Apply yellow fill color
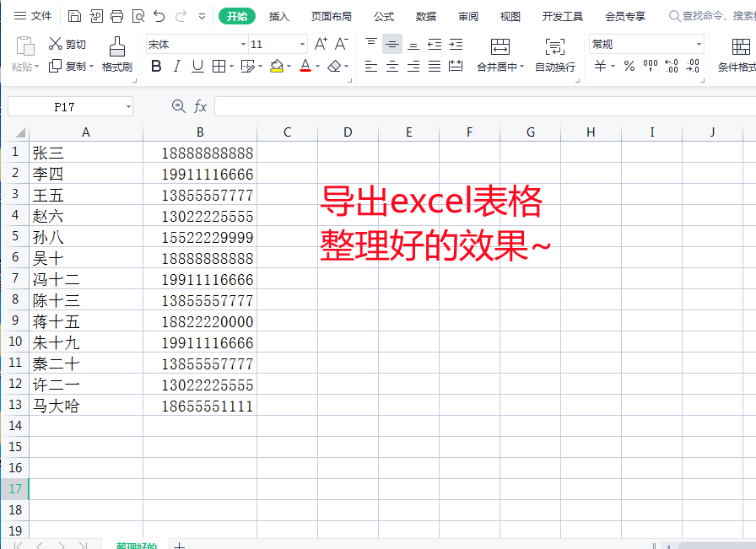The width and height of the screenshot is (756, 549). 277,66
